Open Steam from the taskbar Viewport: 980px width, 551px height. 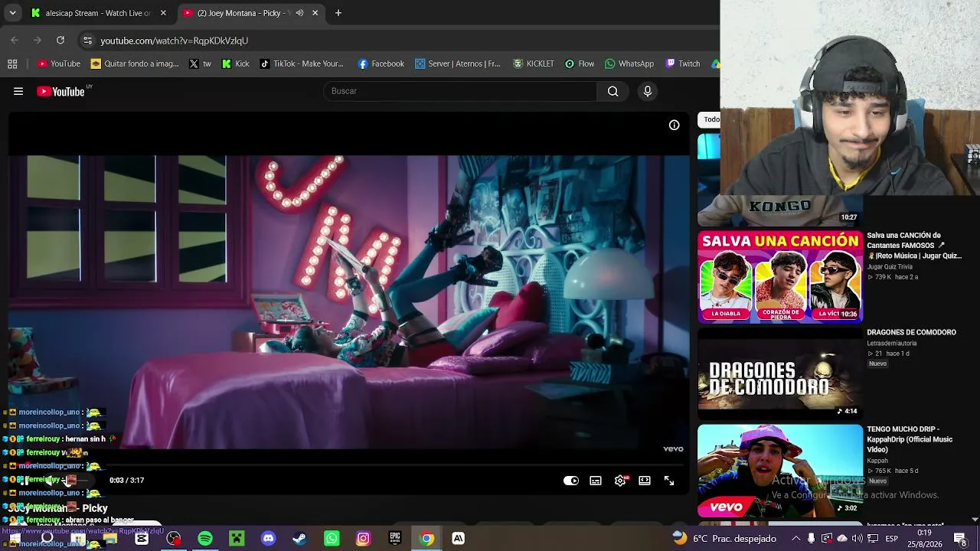pos(299,539)
